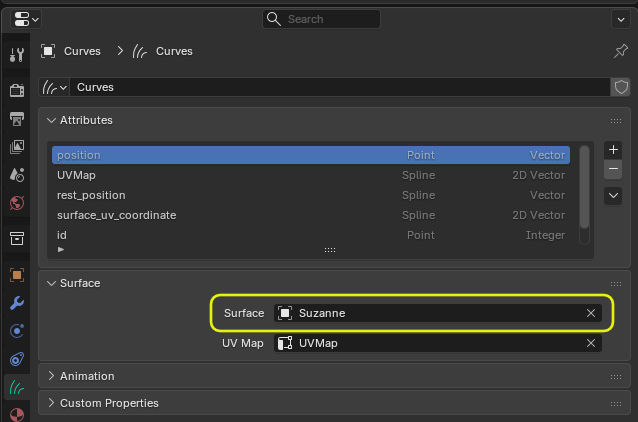Remove the selected attribute with minus button

tap(614, 169)
